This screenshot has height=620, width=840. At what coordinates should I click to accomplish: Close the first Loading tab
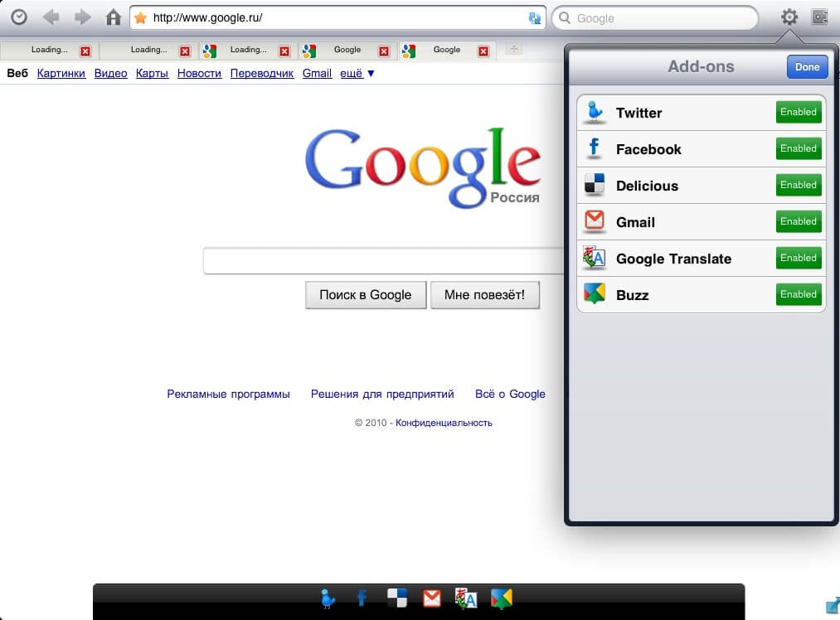tap(85, 51)
